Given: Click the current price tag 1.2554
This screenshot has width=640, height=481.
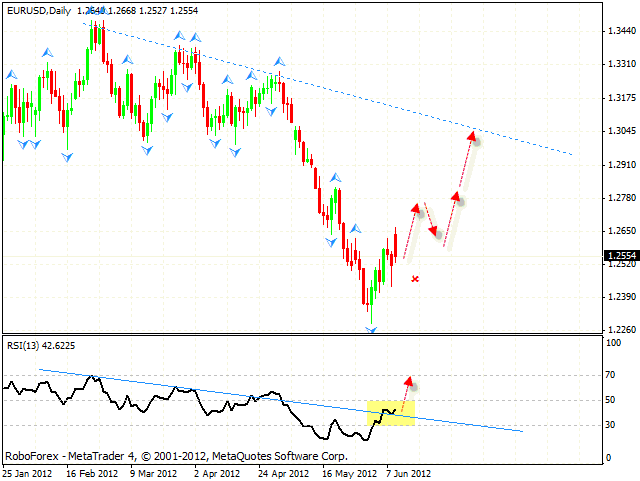Looking at the screenshot, I should 617,256.
